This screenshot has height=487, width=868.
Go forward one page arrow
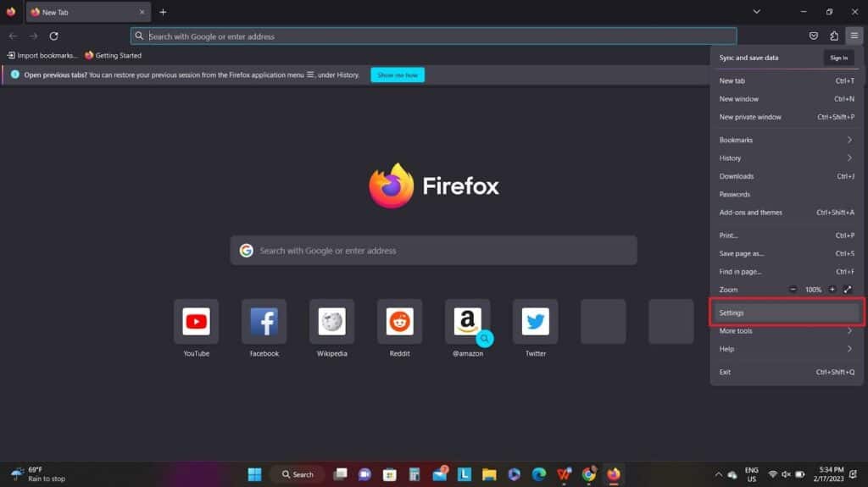tap(33, 36)
